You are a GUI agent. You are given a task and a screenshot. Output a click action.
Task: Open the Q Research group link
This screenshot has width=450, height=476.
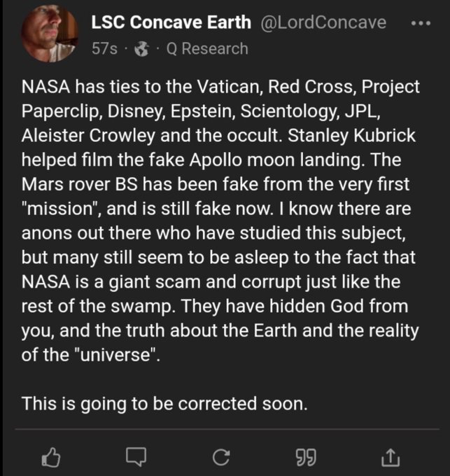coord(204,49)
